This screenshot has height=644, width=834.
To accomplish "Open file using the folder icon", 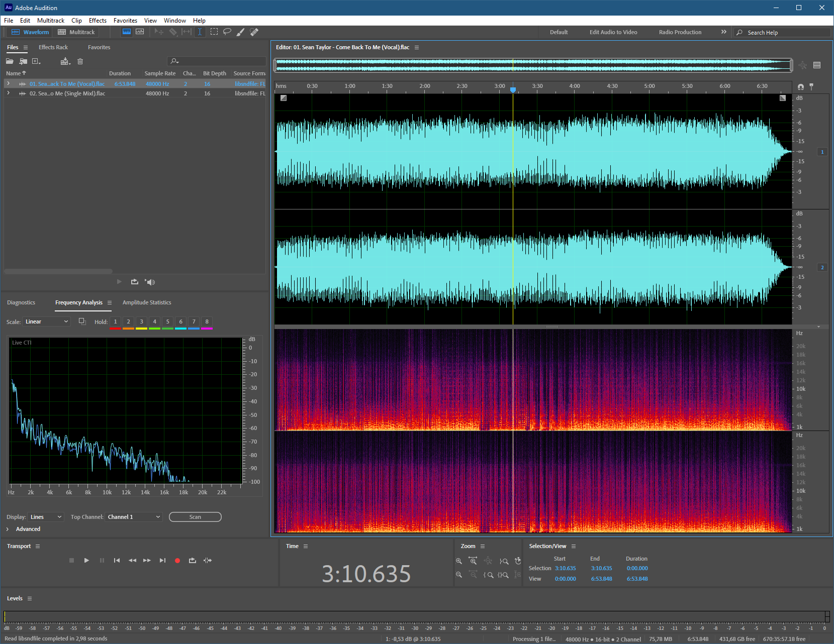I will point(10,61).
